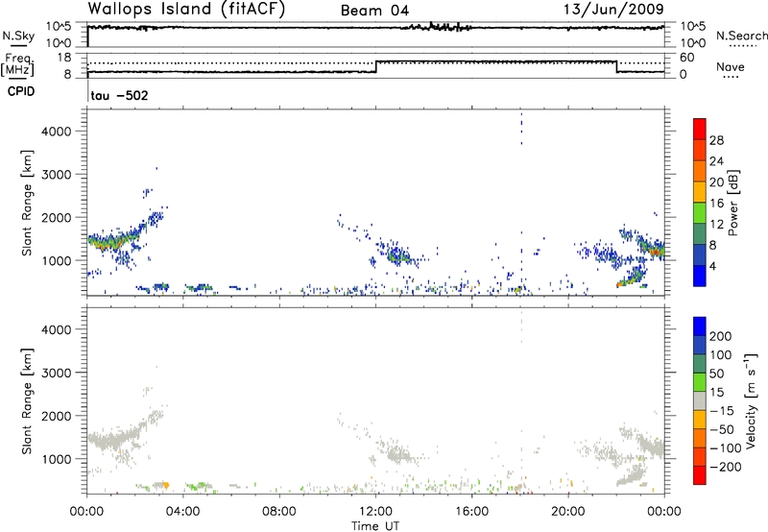Click the 'Freq. [MHz]' axis label
768x532 pixels.
click(x=17, y=64)
